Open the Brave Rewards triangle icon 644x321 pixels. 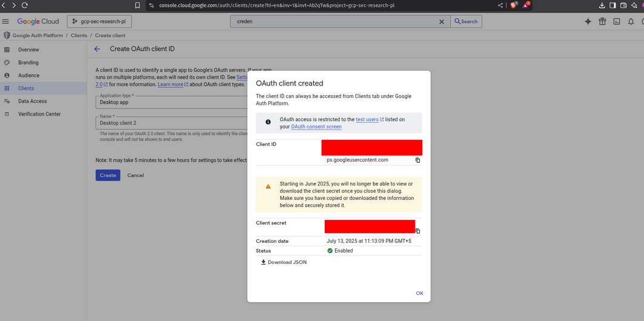click(526, 5)
